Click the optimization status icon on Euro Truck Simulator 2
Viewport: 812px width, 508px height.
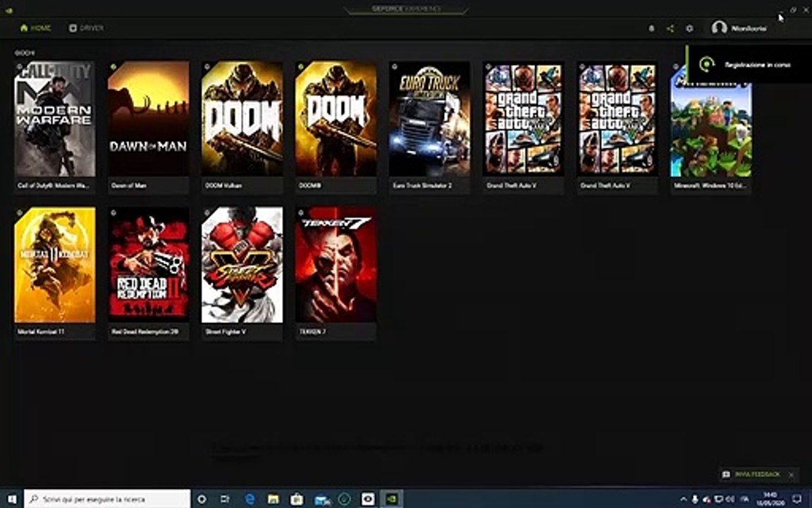(394, 66)
